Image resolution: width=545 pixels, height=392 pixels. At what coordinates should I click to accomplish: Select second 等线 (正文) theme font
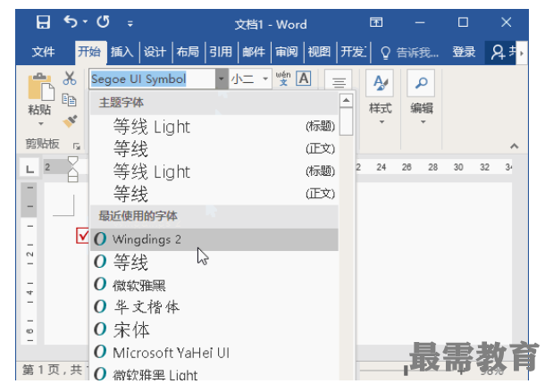(214, 194)
